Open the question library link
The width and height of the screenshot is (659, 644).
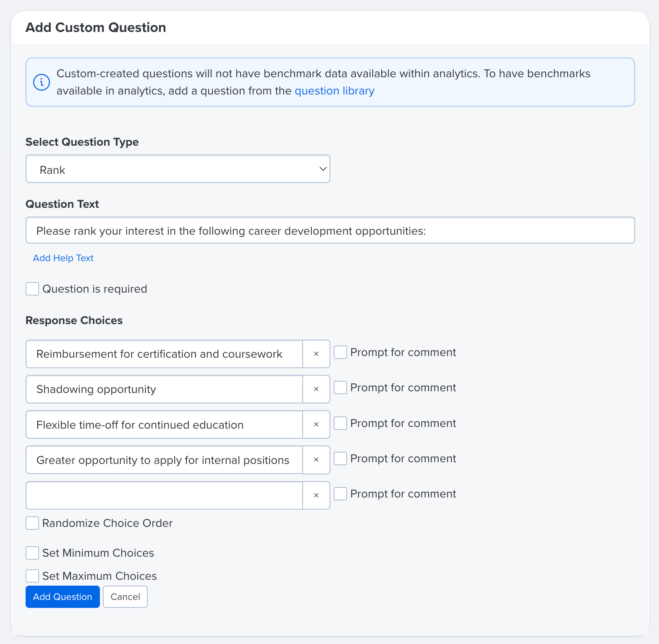334,91
